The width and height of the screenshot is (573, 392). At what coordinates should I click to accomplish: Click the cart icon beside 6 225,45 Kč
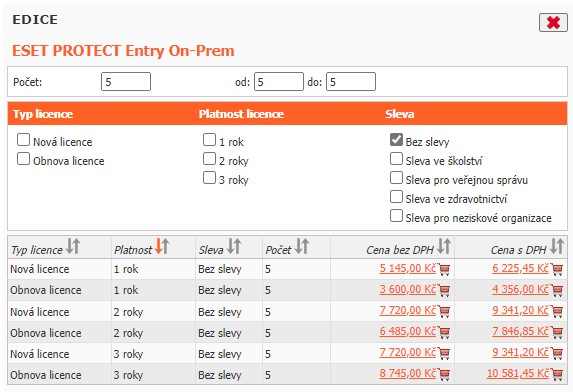point(557,270)
